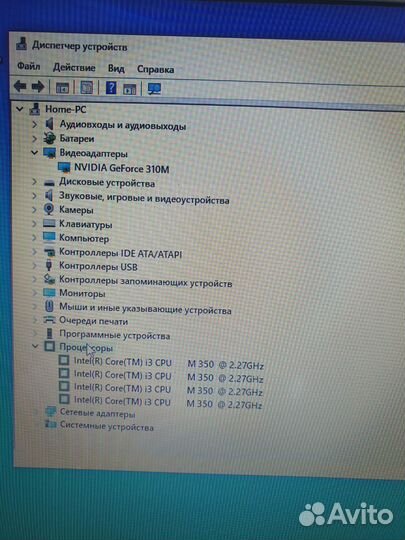Select the Батареи category label
Image resolution: width=405 pixels, height=540 pixels.
pos(77,139)
